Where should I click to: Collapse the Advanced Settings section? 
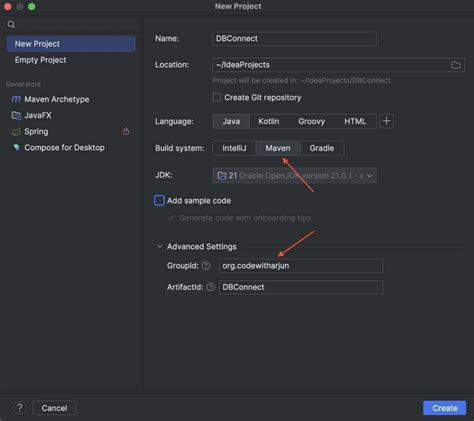click(x=160, y=246)
